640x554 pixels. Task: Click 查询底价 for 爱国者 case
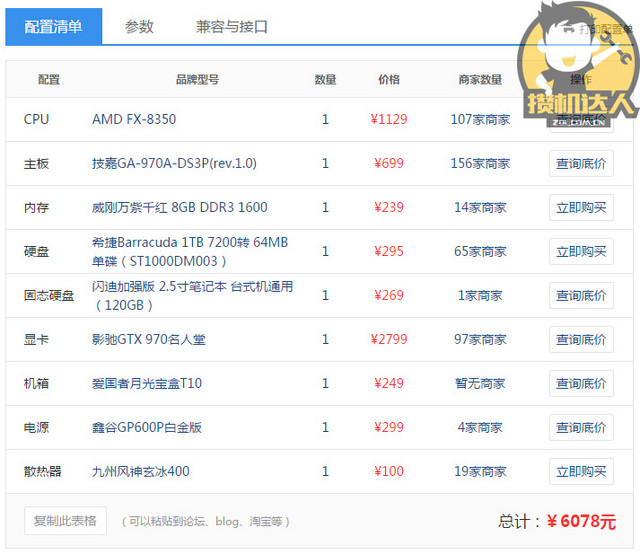[x=581, y=384]
